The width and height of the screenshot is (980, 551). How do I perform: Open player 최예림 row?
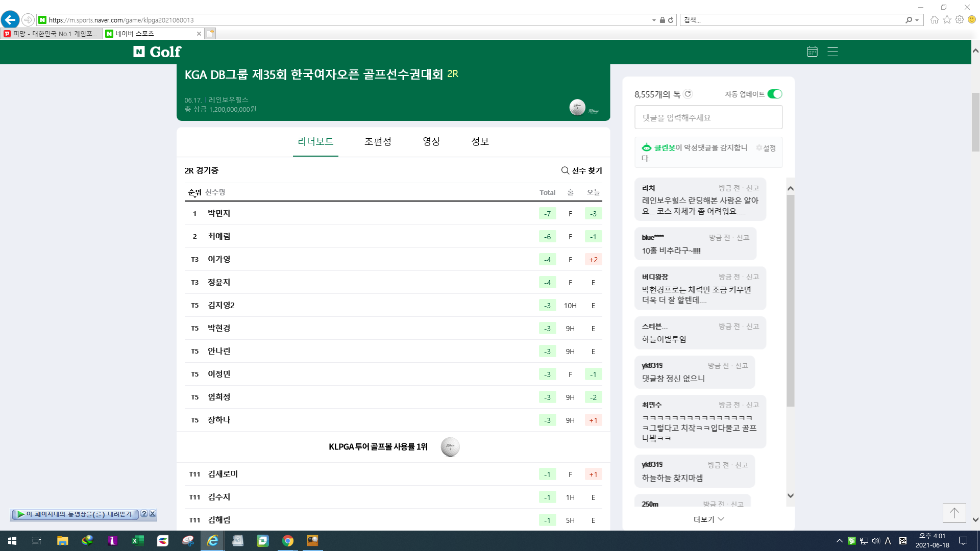393,236
